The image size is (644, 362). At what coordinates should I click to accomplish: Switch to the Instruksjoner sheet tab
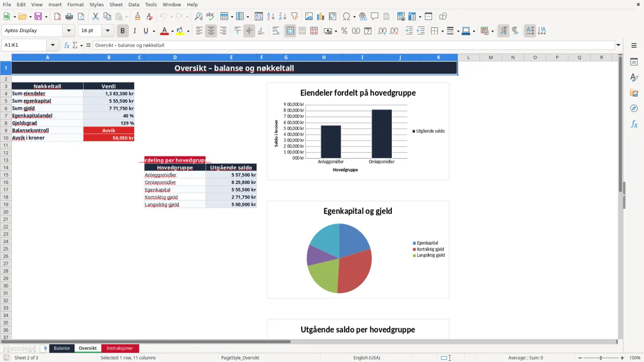tap(120, 348)
